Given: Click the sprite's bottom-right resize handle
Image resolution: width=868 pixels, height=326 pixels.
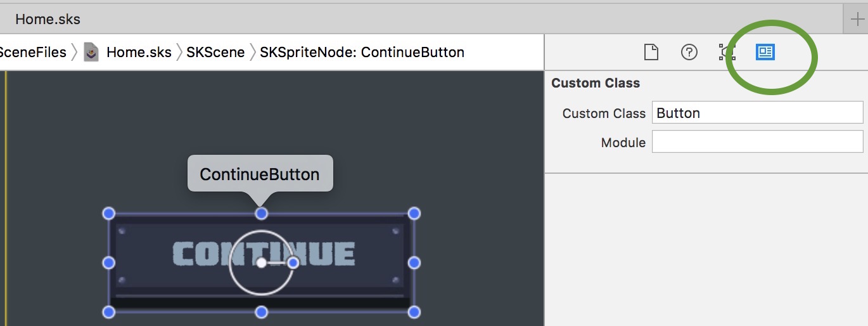Looking at the screenshot, I should (414, 312).
